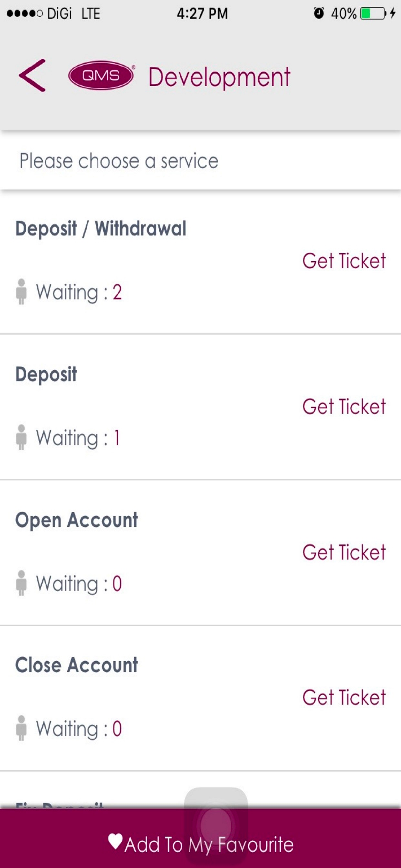This screenshot has height=868, width=401.
Task: Select the Open Account service title
Action: 77,520
